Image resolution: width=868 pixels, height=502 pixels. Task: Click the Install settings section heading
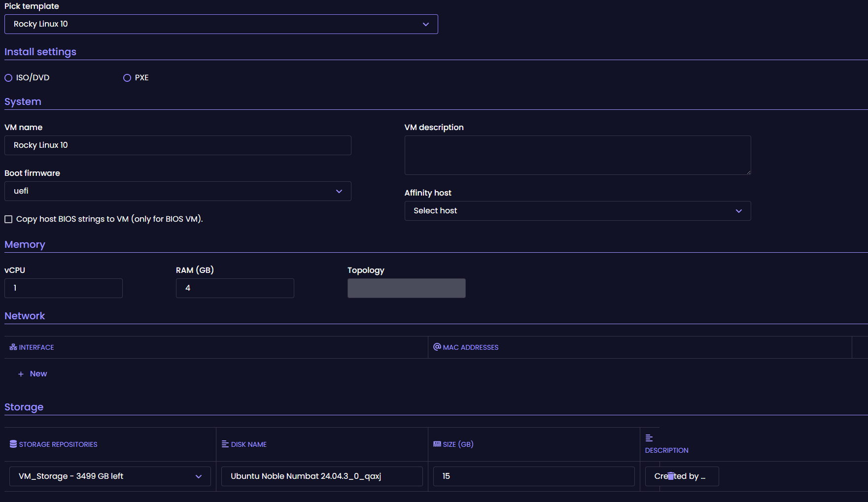point(40,51)
